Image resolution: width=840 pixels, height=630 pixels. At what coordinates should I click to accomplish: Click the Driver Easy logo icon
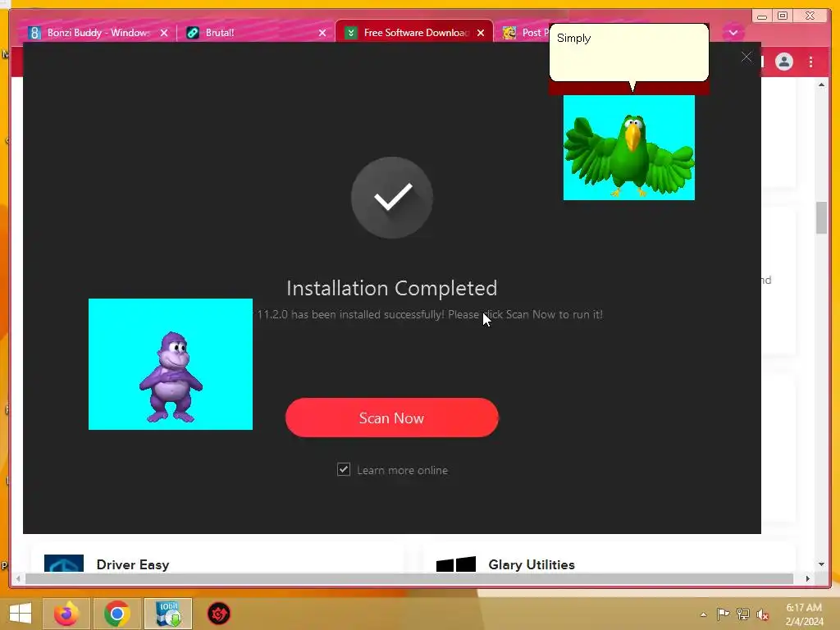[x=64, y=563]
